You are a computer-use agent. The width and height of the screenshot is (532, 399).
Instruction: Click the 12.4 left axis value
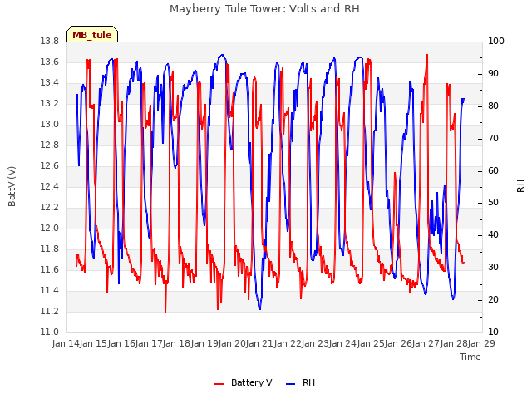click(x=50, y=186)
